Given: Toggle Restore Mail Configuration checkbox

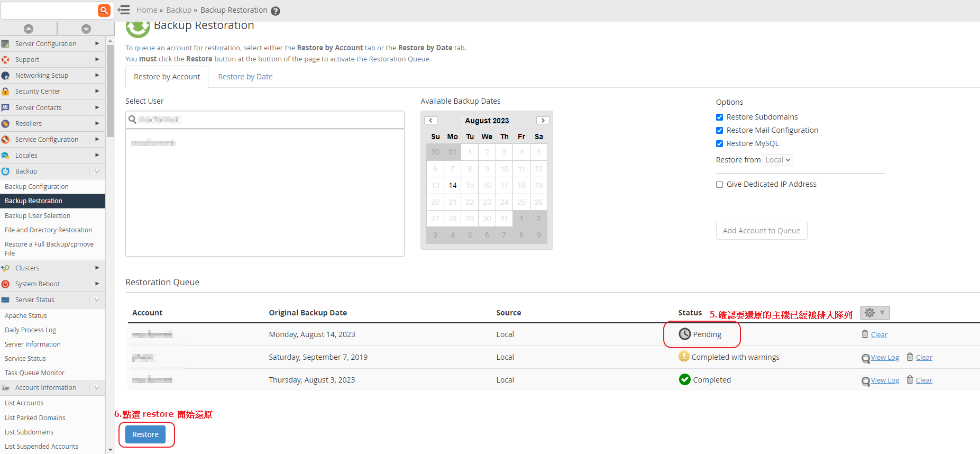Looking at the screenshot, I should click(x=719, y=131).
